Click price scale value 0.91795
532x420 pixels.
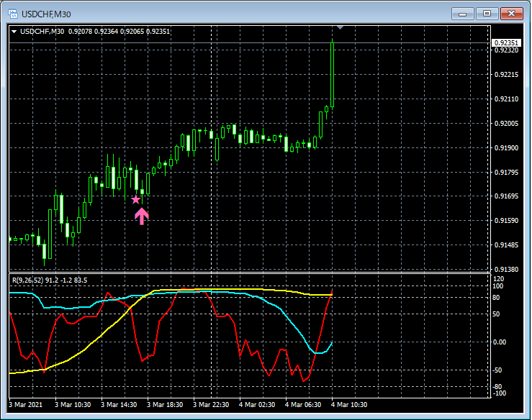click(507, 172)
